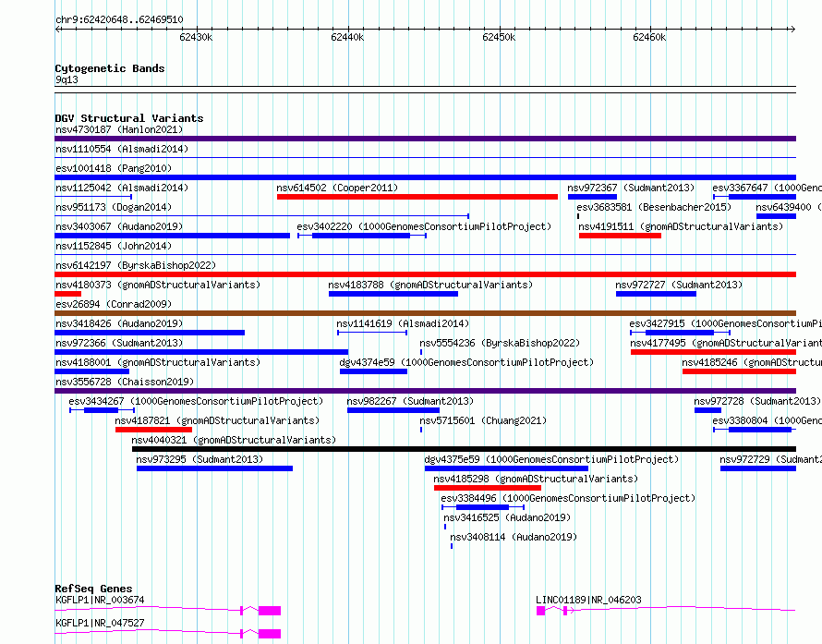
Task: Open nsv5554236 (ByrskaBishop2022) label
Action: point(500,343)
